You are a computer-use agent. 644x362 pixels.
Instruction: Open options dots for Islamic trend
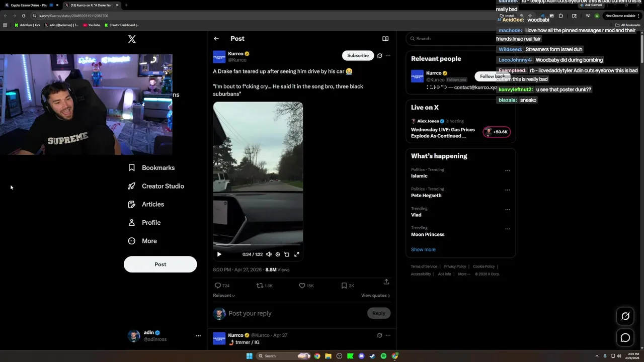507,170
